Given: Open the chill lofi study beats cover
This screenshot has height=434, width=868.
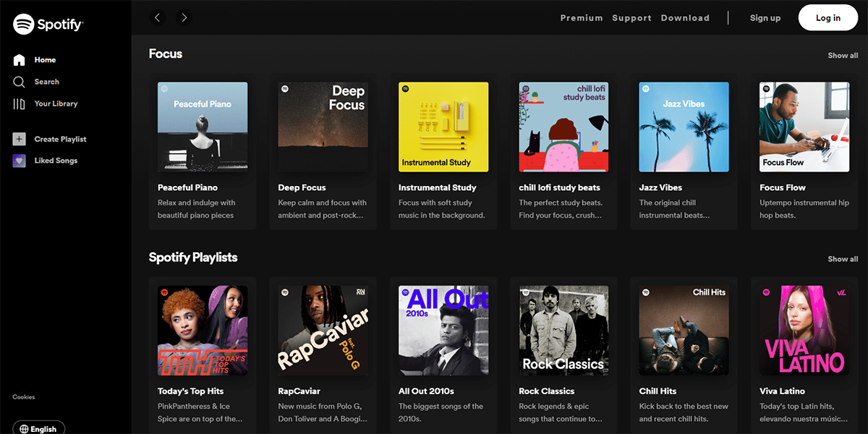Looking at the screenshot, I should tap(563, 127).
